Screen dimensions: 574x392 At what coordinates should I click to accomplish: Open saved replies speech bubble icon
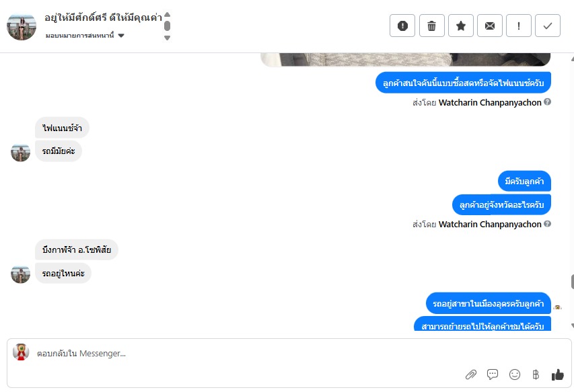point(493,375)
